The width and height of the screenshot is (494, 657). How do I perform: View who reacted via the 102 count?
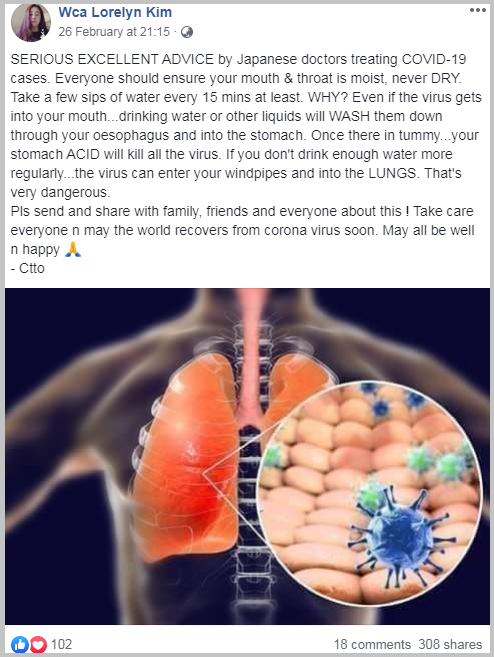tap(61, 644)
